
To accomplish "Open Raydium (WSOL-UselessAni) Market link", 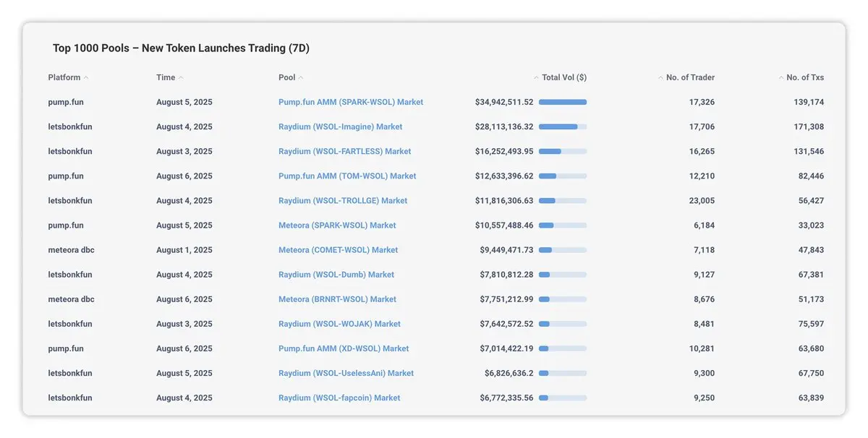I will (346, 373).
